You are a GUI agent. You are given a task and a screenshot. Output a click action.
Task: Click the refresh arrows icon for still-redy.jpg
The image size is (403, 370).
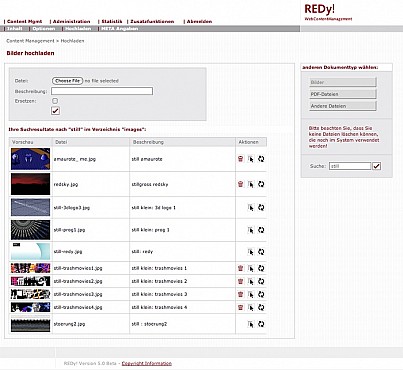click(x=261, y=252)
